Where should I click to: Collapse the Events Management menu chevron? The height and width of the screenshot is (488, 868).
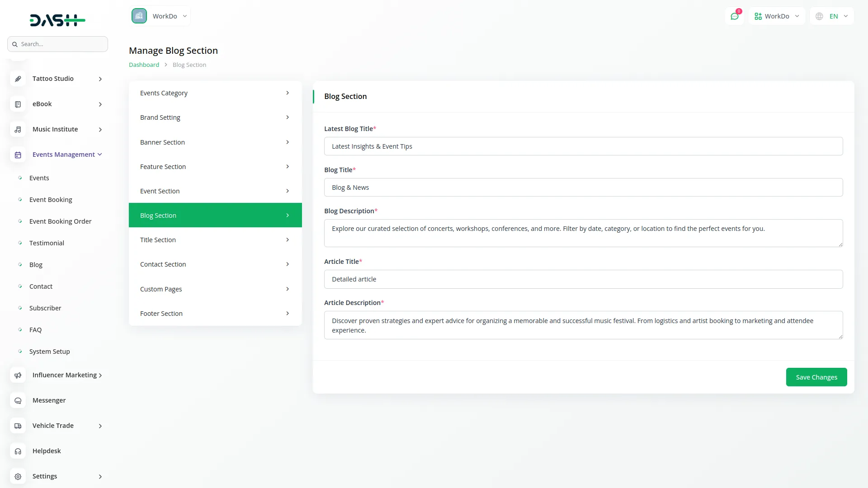[x=100, y=155]
